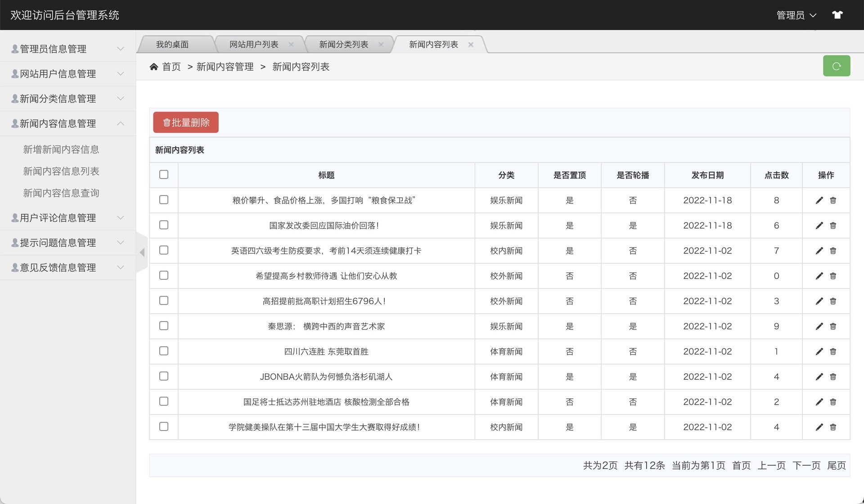Click the pencil icon for 秦思源 row

(819, 326)
